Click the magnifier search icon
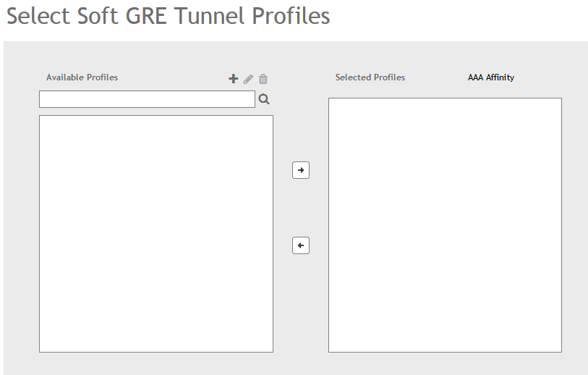 click(x=264, y=99)
